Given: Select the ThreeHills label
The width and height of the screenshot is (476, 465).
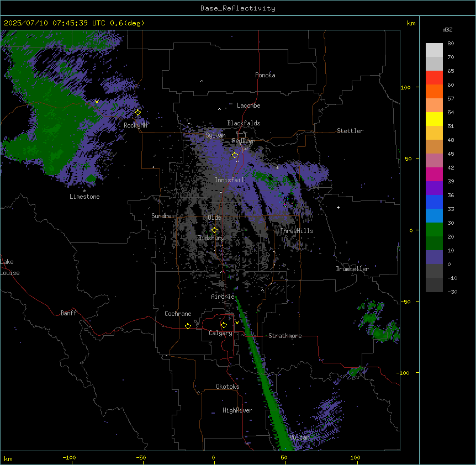Looking at the screenshot, I should (x=297, y=231).
